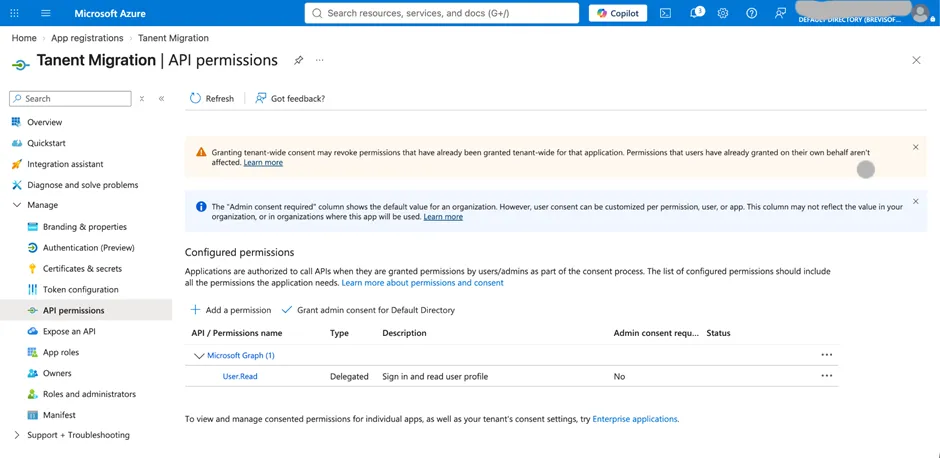Close the API permissions blade
This screenshot has height=458, width=940.
click(916, 60)
